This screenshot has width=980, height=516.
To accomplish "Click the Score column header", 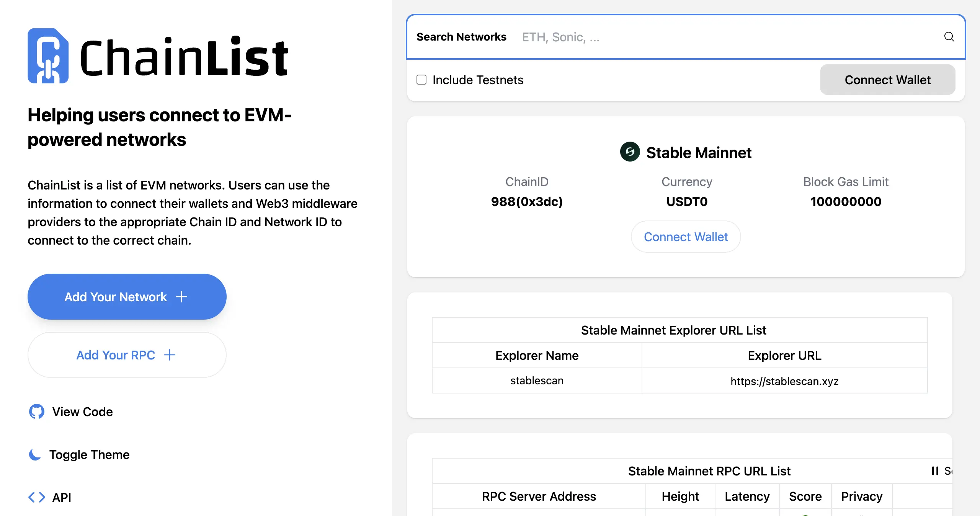I will point(805,496).
